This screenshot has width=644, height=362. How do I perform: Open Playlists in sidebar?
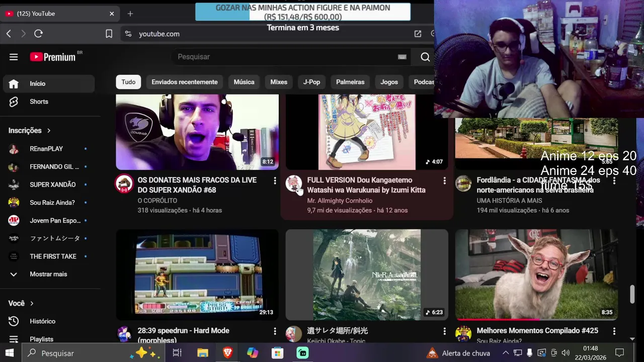click(x=49, y=339)
